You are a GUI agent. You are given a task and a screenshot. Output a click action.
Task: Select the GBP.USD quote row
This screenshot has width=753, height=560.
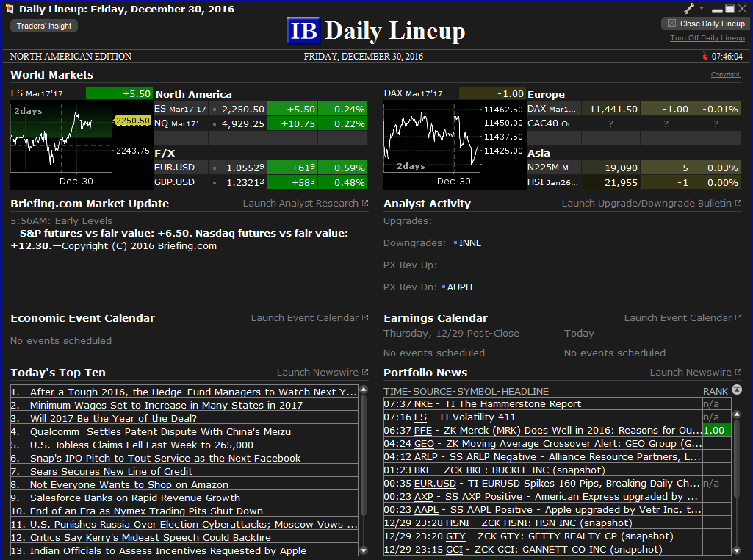point(261,182)
